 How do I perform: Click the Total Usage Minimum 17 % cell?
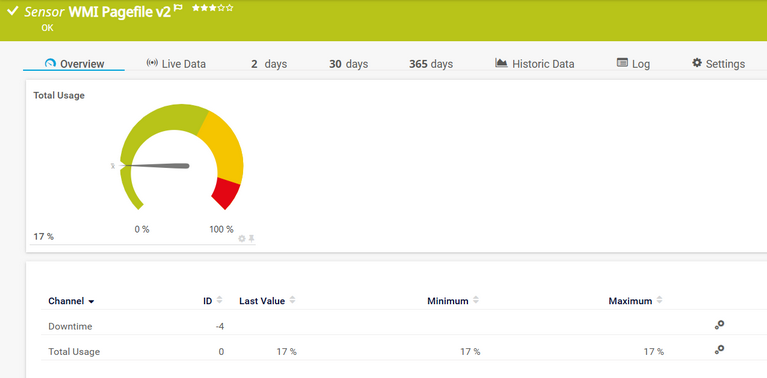click(470, 351)
